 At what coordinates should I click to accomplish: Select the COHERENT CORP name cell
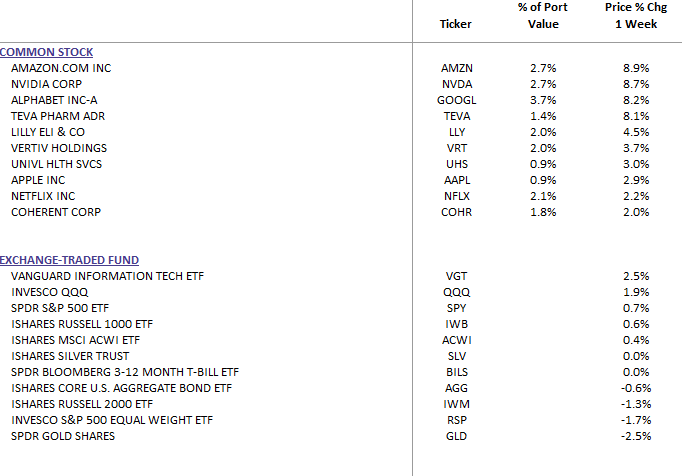click(x=56, y=212)
